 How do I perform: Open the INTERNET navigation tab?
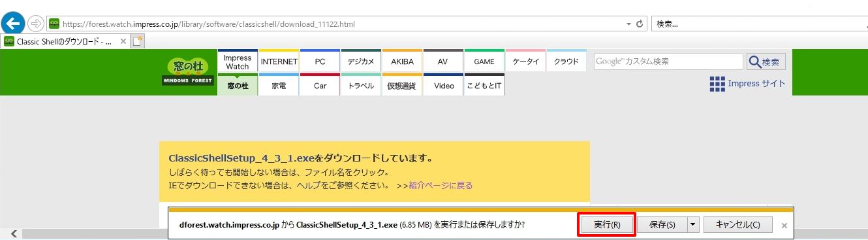click(279, 62)
